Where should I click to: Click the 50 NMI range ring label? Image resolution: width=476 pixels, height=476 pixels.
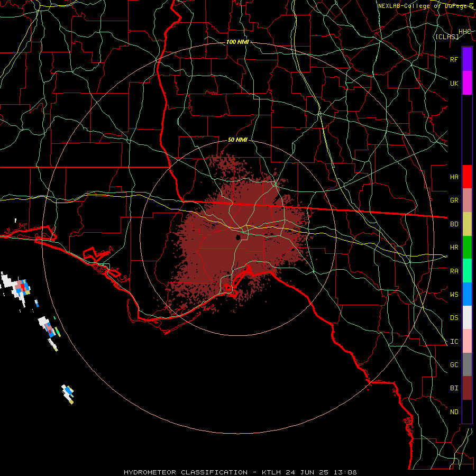(x=237, y=140)
